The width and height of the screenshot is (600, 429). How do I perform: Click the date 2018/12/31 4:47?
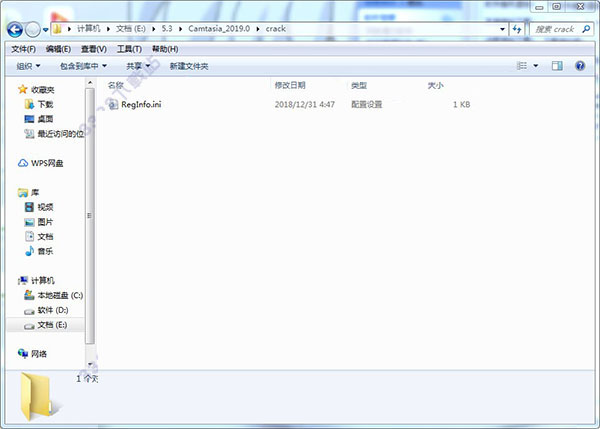305,104
